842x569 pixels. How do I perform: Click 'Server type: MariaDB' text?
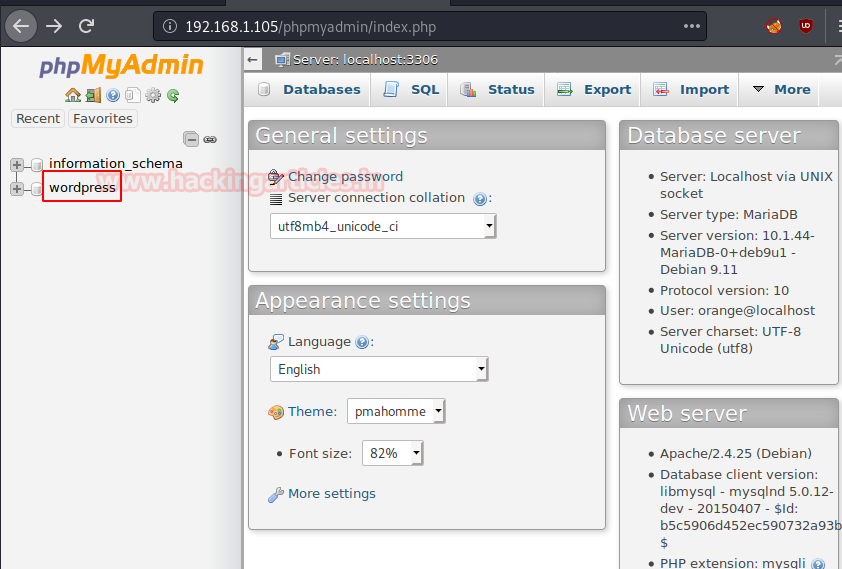tap(729, 215)
